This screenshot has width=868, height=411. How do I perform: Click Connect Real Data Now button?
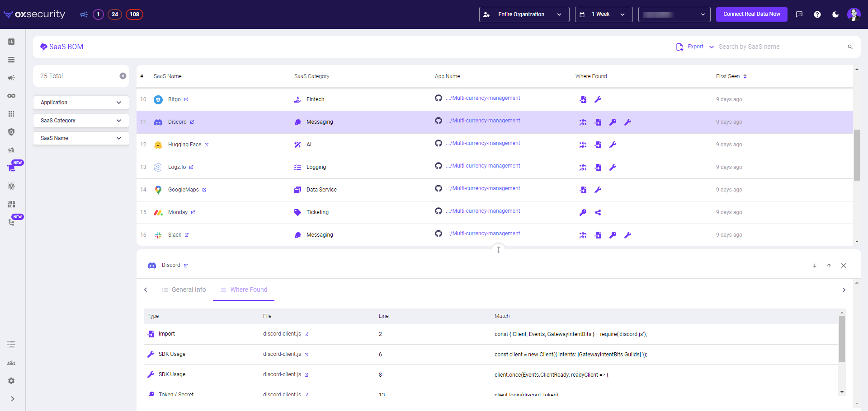point(752,14)
